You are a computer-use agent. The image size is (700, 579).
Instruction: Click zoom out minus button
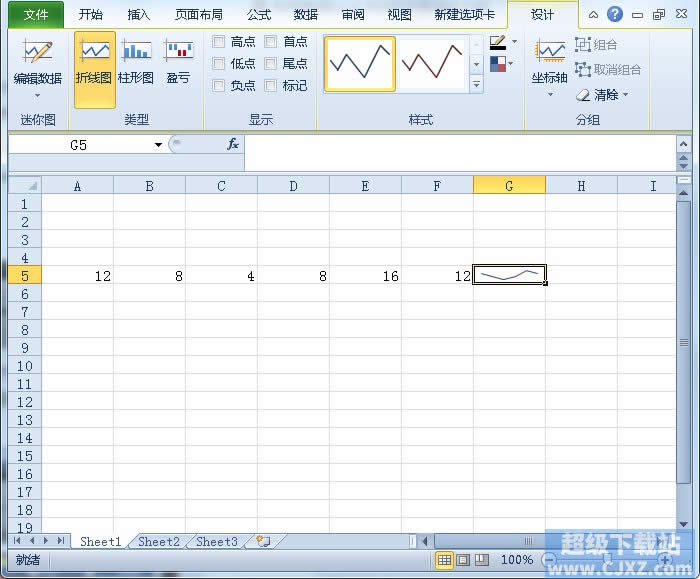(550, 559)
